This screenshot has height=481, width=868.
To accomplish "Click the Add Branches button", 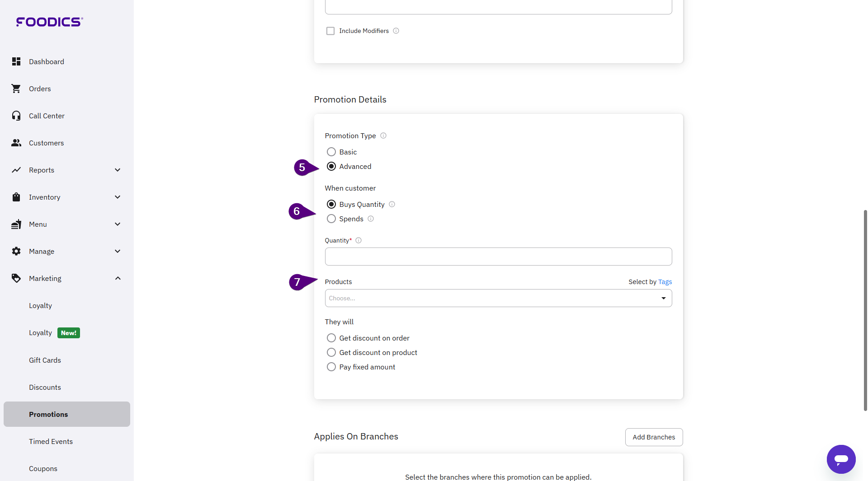I will point(653,437).
